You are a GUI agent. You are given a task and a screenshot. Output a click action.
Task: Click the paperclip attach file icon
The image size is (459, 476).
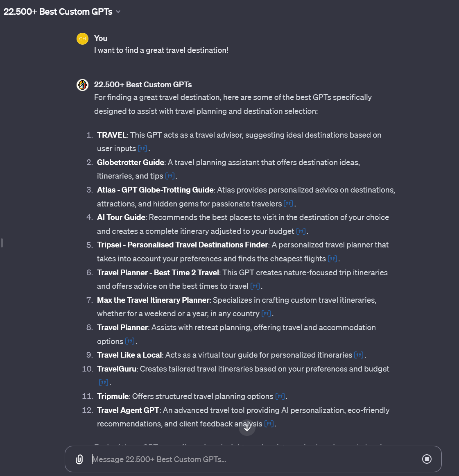coord(79,459)
